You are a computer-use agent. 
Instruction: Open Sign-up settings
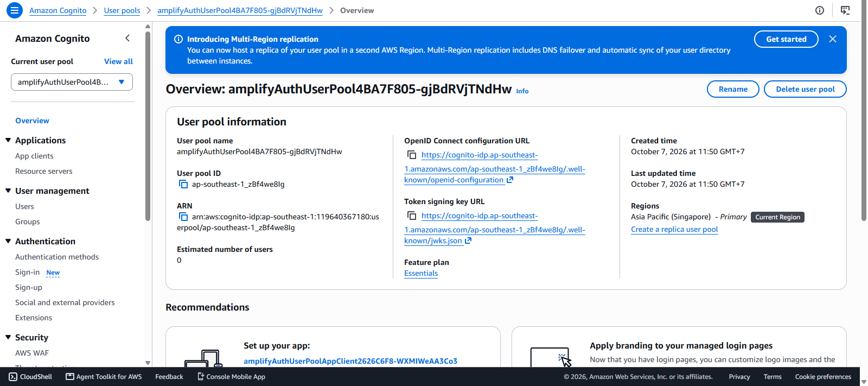click(x=28, y=287)
